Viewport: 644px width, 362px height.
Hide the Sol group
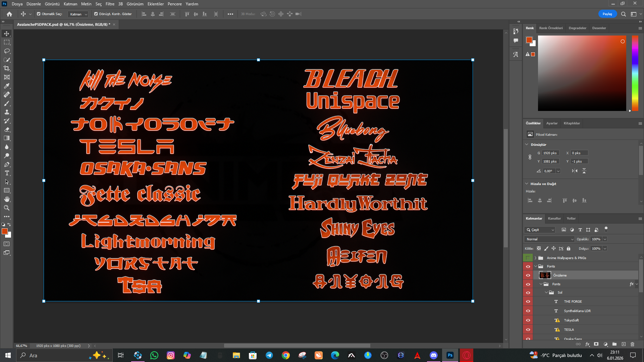click(528, 293)
